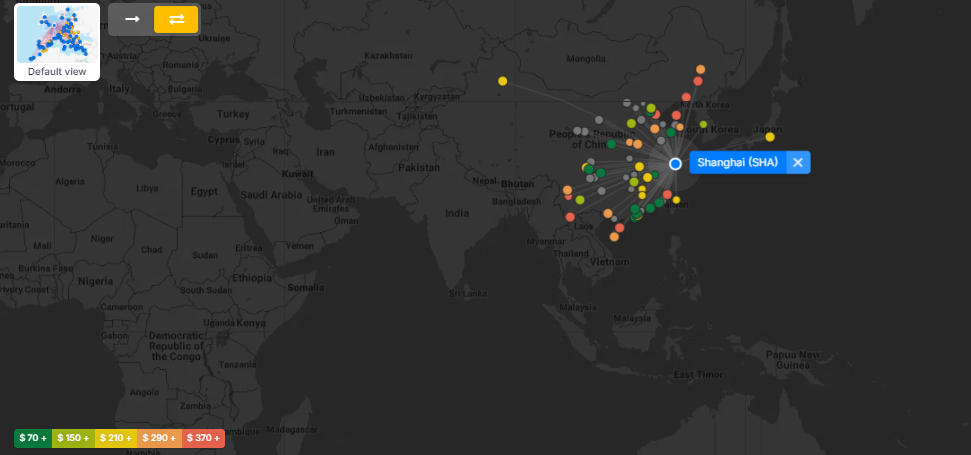Click the red $370+ price legend
This screenshot has height=455, width=971.
coord(203,438)
